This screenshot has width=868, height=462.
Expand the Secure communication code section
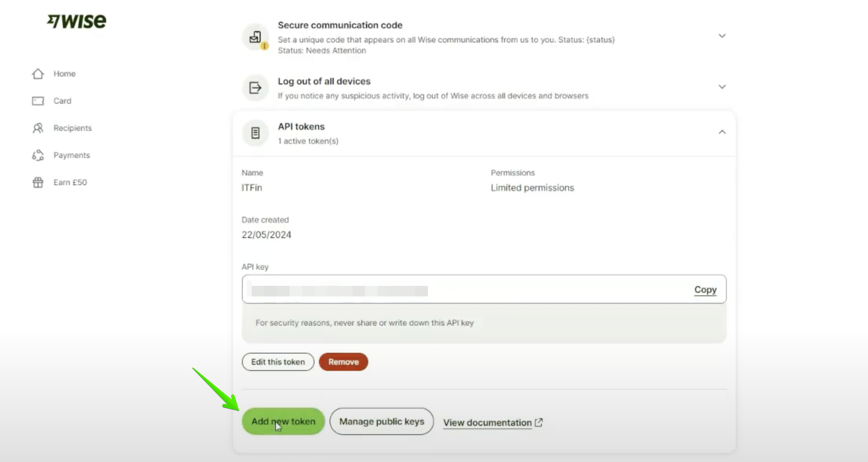pos(722,36)
